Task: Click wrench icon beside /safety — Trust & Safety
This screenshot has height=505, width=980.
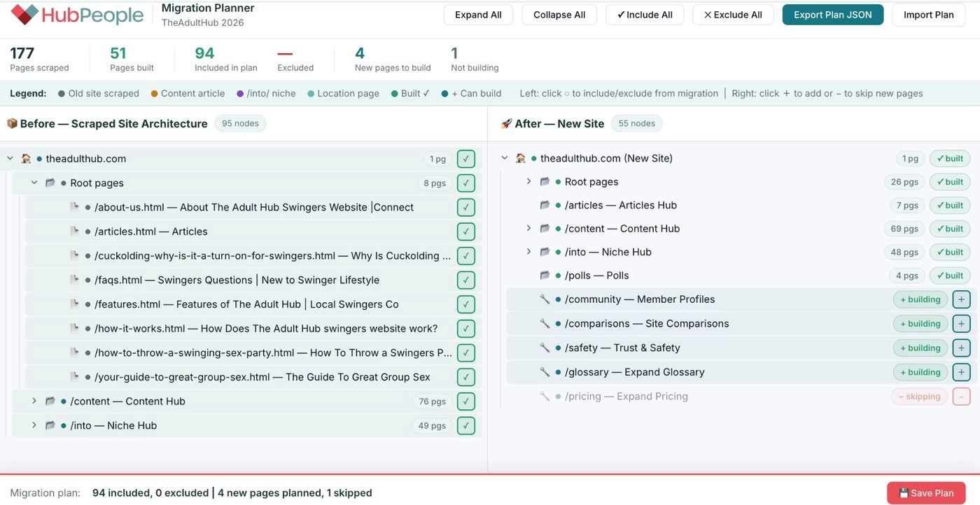Action: 545,348
